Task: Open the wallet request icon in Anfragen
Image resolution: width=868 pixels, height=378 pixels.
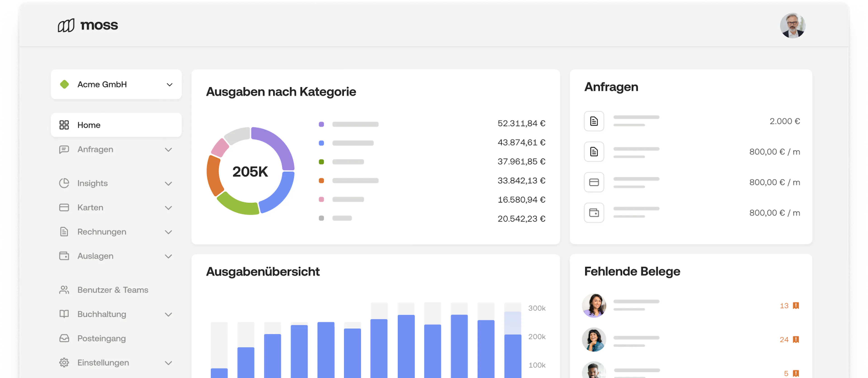Action: pyautogui.click(x=594, y=213)
